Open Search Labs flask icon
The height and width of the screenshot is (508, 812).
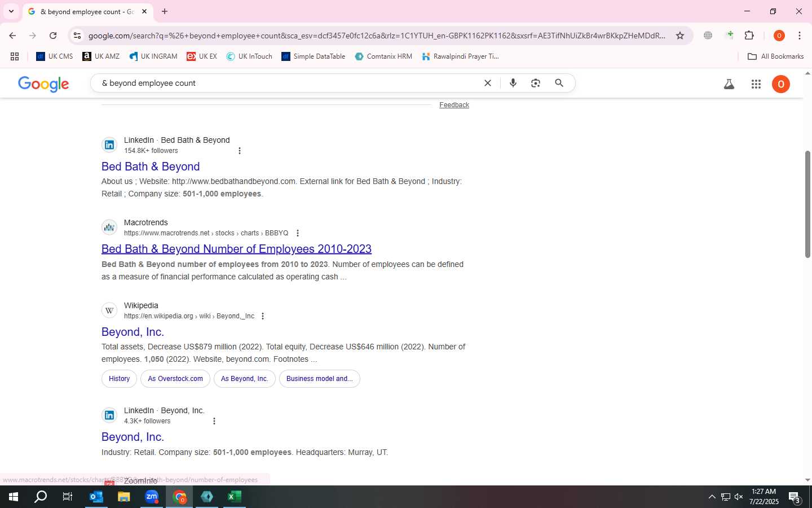(729, 84)
